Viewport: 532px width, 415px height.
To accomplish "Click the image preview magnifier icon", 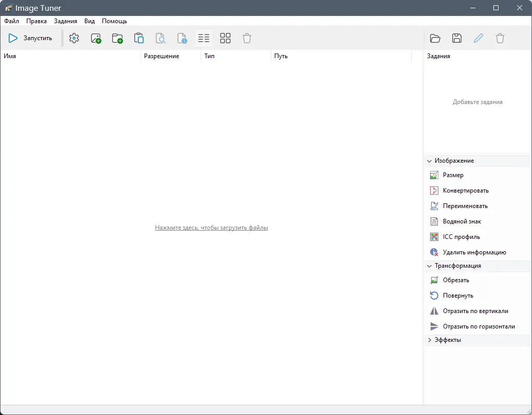I will pos(161,38).
